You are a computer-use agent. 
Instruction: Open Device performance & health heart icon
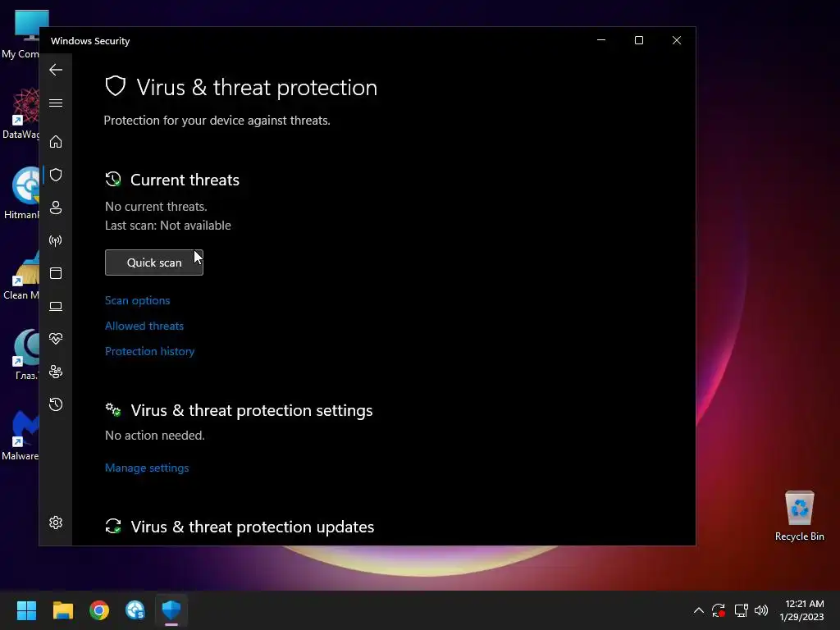[x=56, y=339]
